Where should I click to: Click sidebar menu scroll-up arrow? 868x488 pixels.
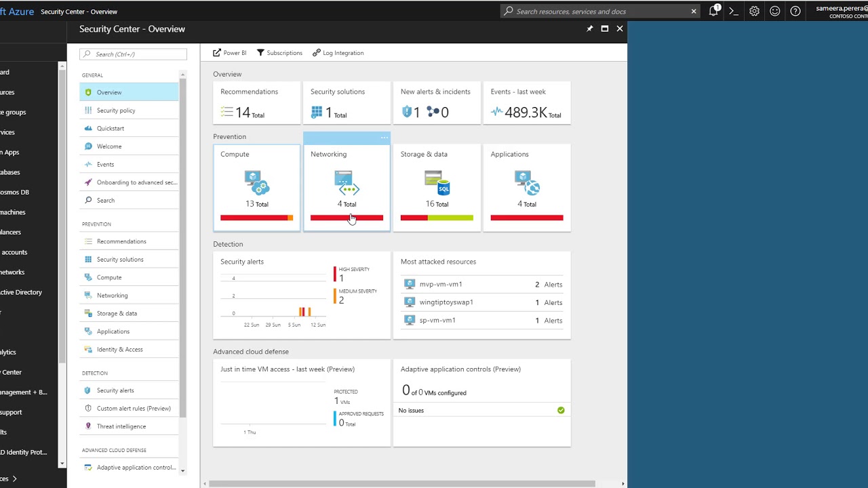tap(182, 75)
